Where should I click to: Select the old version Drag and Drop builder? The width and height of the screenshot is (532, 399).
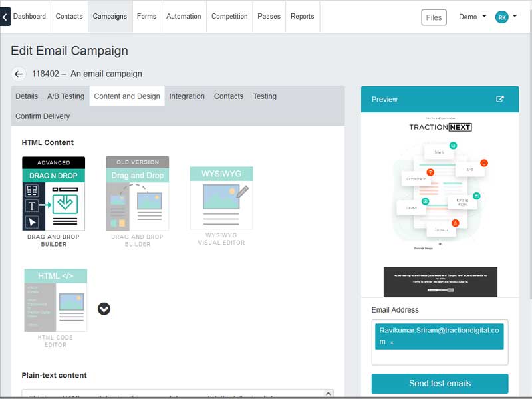point(137,194)
